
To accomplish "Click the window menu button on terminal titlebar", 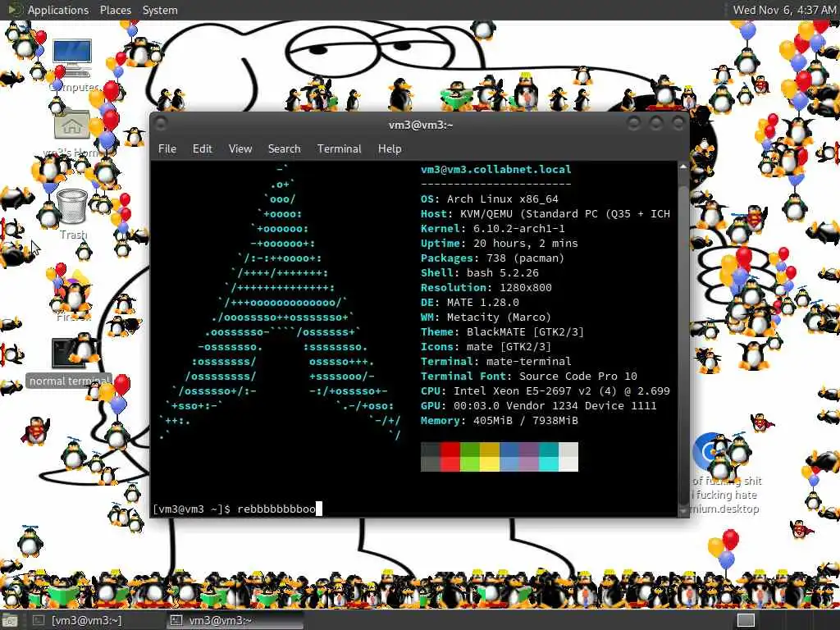I will (161, 124).
